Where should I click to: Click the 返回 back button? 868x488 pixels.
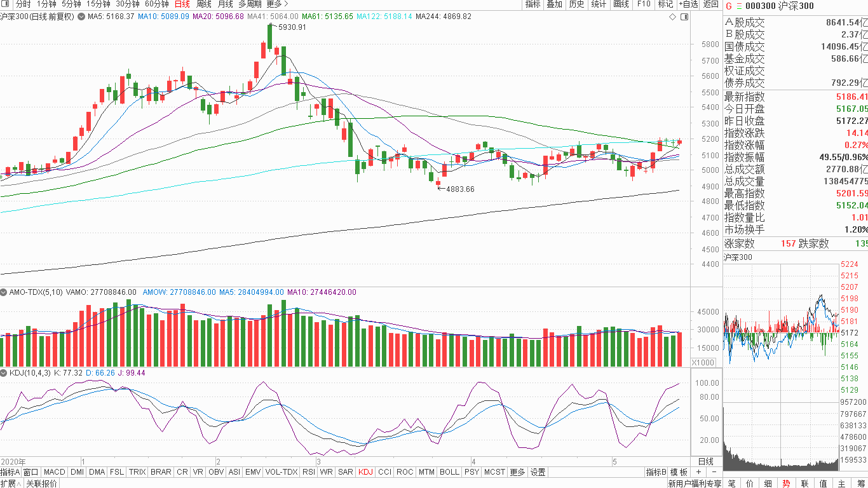point(711,4)
